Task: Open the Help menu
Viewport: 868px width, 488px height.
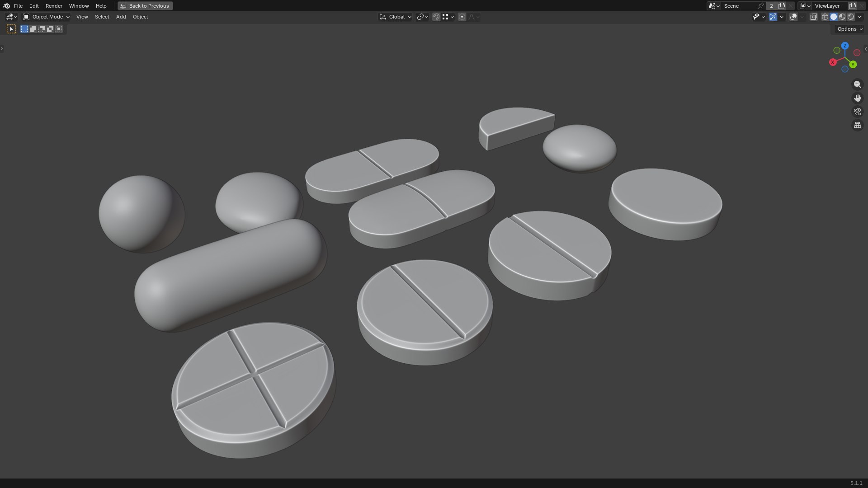Action: pos(101,6)
